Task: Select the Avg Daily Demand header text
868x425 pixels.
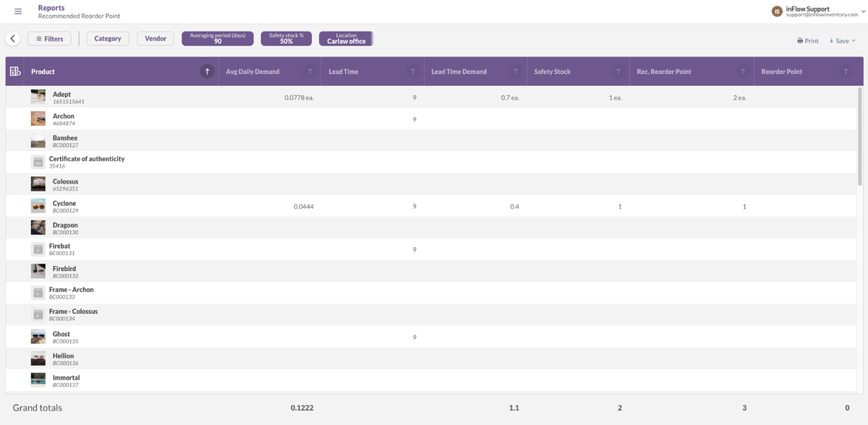Action: pyautogui.click(x=252, y=72)
